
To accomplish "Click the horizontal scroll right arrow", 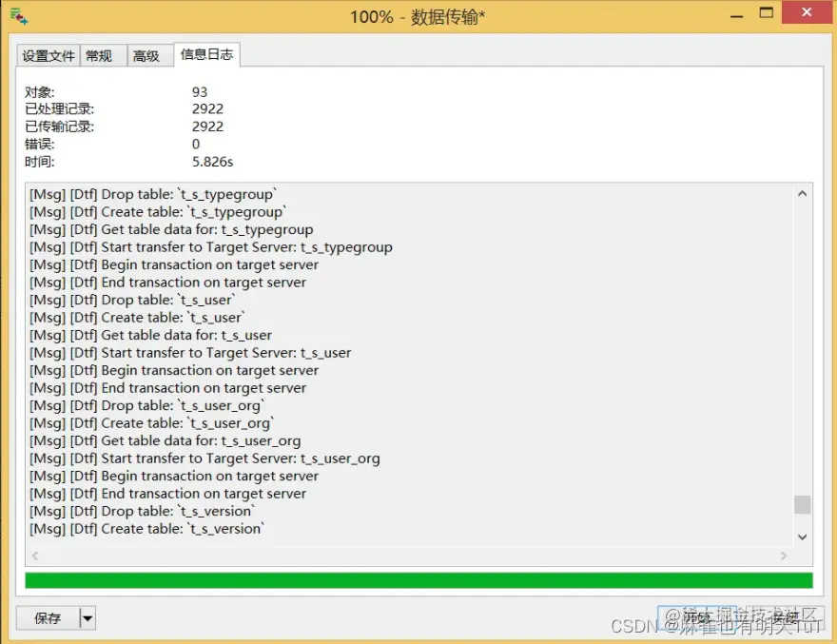I will click(x=783, y=556).
